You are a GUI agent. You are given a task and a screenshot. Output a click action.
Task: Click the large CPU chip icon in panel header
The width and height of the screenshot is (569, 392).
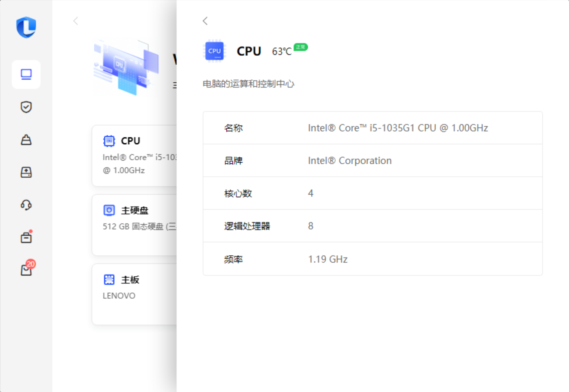click(215, 51)
